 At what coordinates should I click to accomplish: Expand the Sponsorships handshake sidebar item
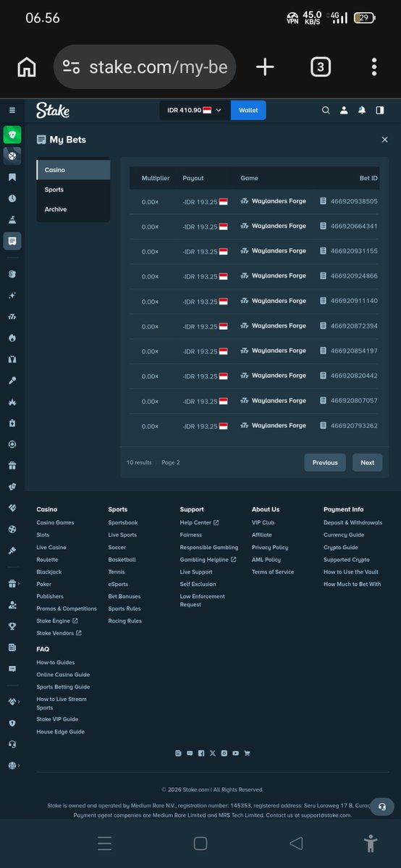point(12,701)
